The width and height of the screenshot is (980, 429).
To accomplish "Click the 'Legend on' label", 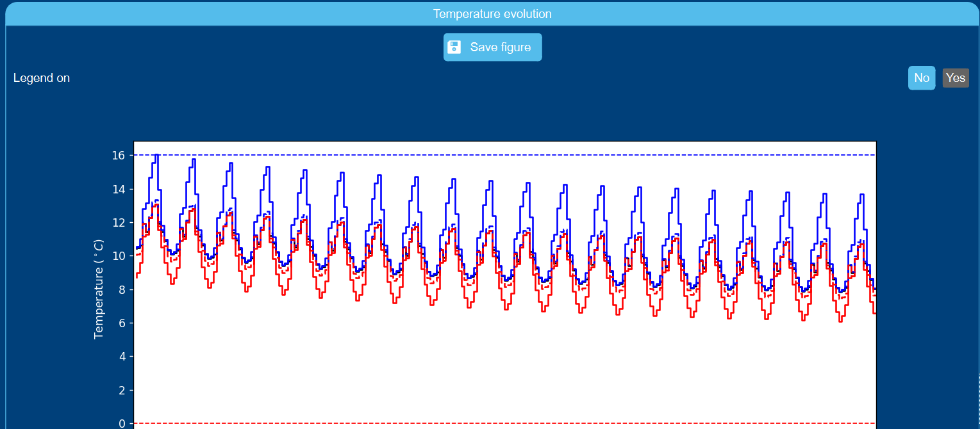I will [42, 78].
